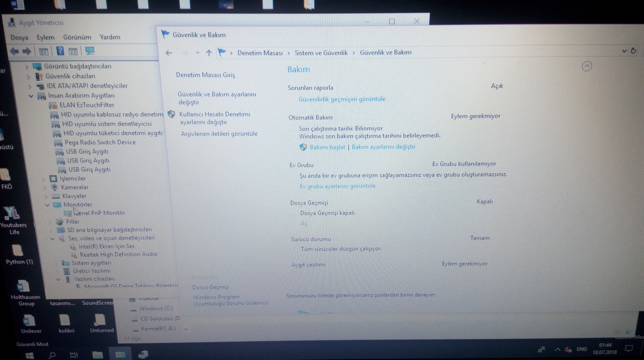The height and width of the screenshot is (360, 644).
Task: Open the Yardım menu
Action: point(110,37)
